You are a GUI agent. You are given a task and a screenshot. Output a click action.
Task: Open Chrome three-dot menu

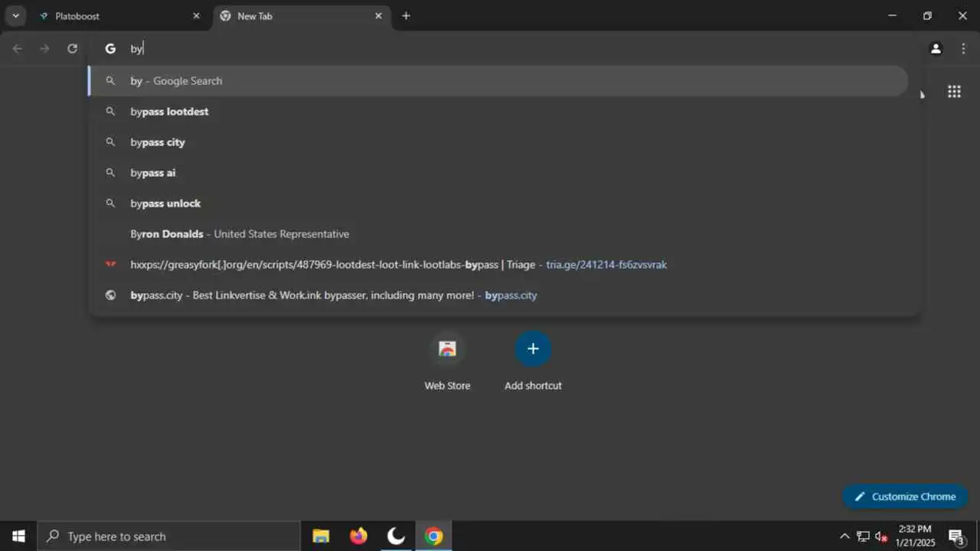[963, 48]
